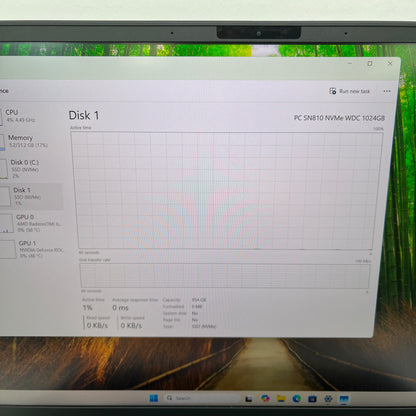Click the Task Manager taskbar icon

click(x=344, y=399)
